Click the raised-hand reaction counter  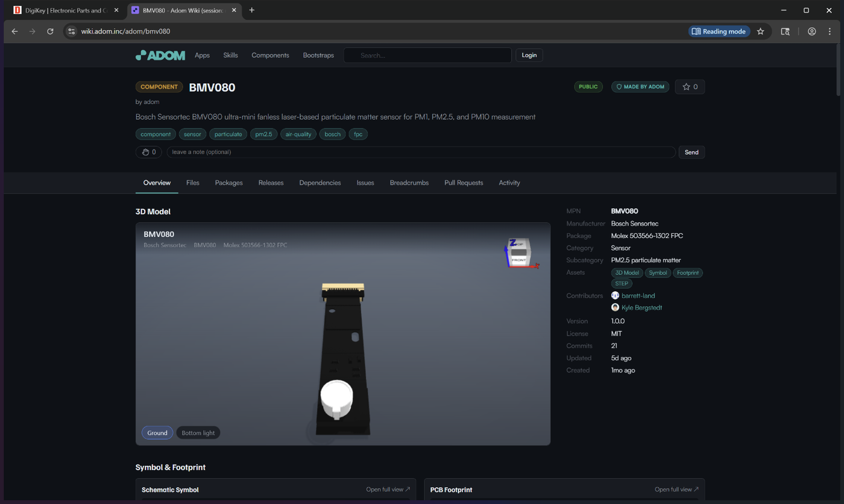[149, 152]
